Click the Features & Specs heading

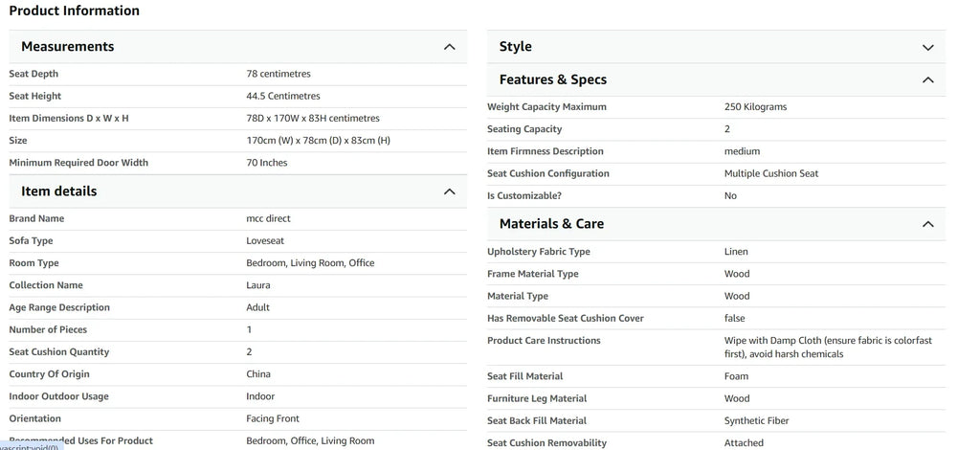pyautogui.click(x=553, y=80)
